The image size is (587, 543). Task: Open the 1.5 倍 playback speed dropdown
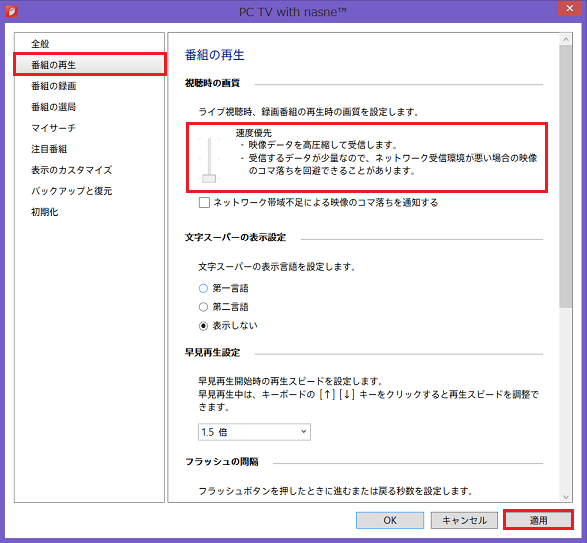(254, 432)
